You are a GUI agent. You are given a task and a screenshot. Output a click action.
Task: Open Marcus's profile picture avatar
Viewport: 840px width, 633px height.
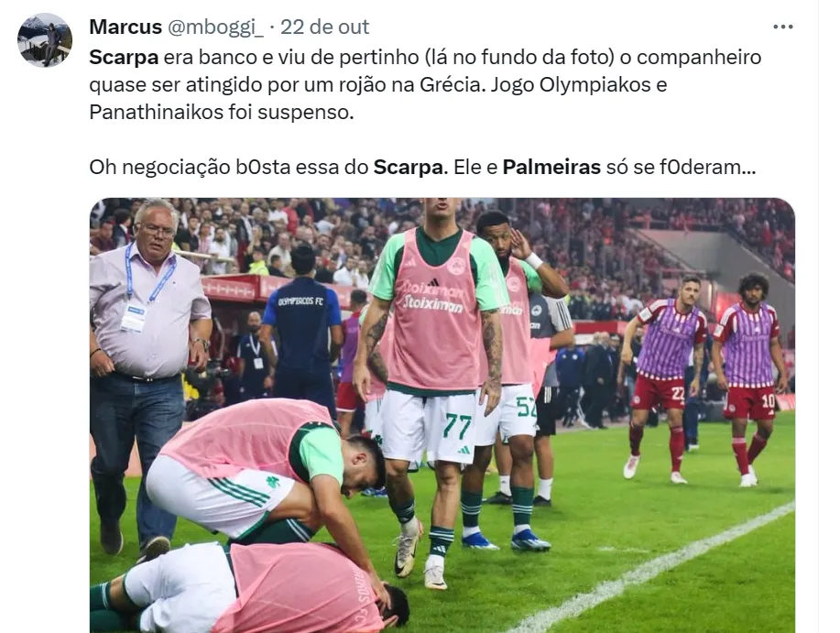[45, 40]
